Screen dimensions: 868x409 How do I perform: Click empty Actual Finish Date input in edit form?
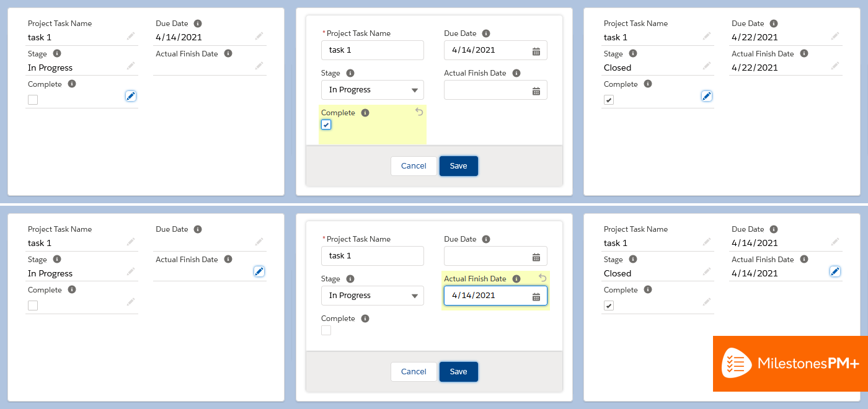tap(495, 90)
